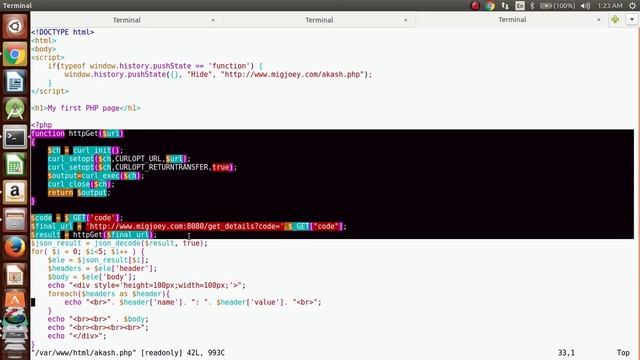Image resolution: width=640 pixels, height=360 pixels.
Task: Open the keyboard input language indicator
Action: click(x=520, y=6)
